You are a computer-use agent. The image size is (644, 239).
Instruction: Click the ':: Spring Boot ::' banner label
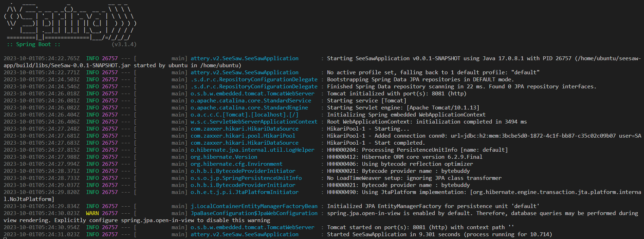pos(33,44)
